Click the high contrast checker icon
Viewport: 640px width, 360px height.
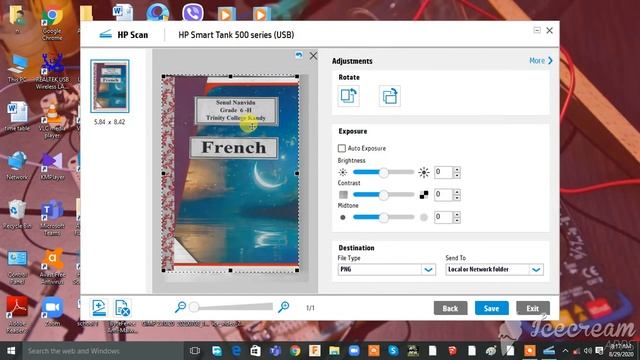tap(424, 195)
